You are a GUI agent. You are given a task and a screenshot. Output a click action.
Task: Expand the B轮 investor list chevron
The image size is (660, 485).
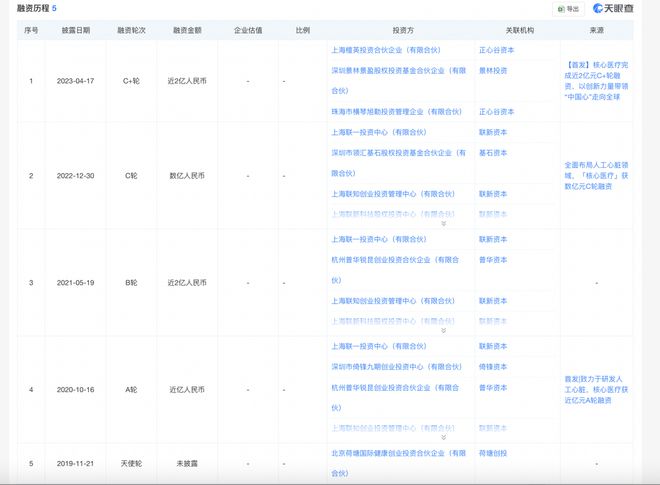coord(443,330)
